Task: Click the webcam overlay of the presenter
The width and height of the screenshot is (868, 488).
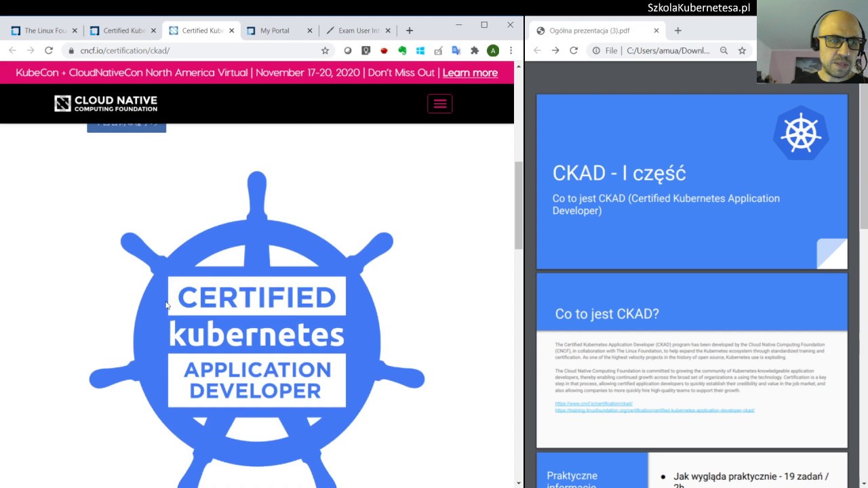Action: pos(812,41)
